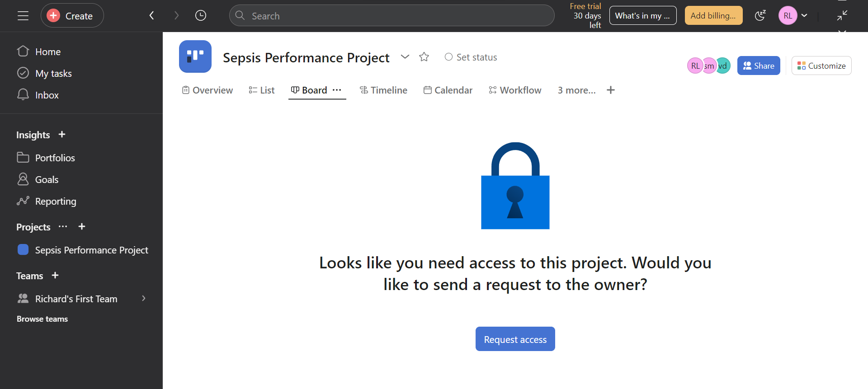This screenshot has height=389, width=868.
Task: Switch to the Workflow tab
Action: coord(515,90)
